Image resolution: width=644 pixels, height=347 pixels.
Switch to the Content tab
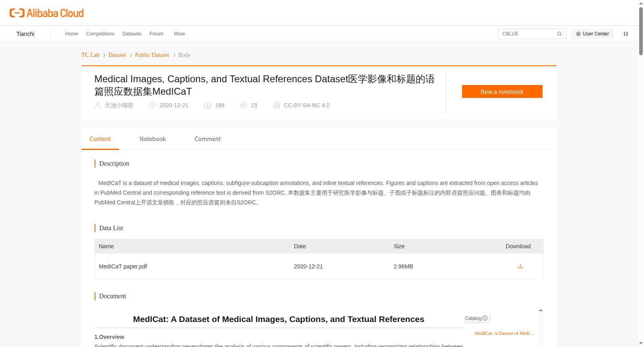100,139
